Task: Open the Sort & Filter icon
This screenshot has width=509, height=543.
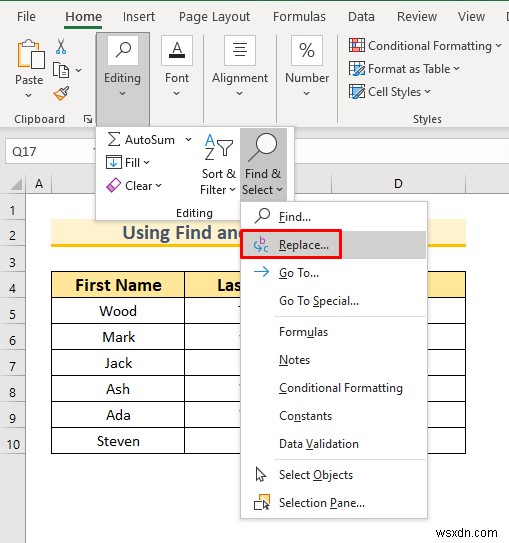Action: coord(218,148)
